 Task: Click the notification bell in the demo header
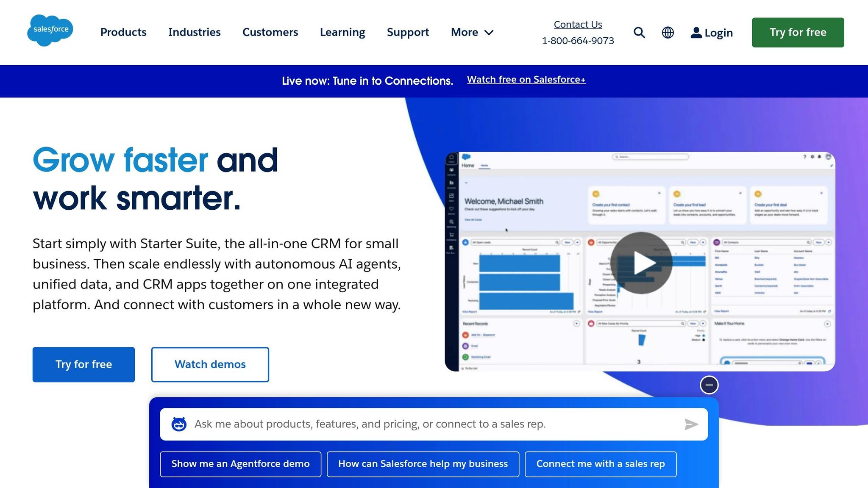click(819, 157)
